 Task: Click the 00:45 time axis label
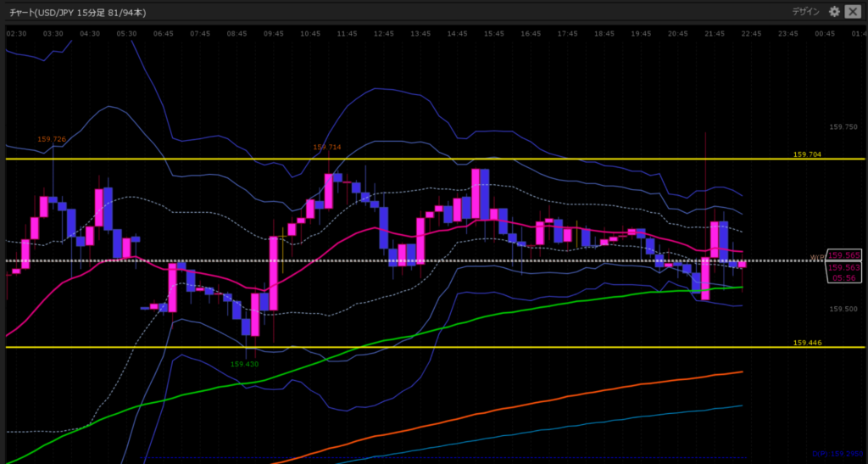824,33
